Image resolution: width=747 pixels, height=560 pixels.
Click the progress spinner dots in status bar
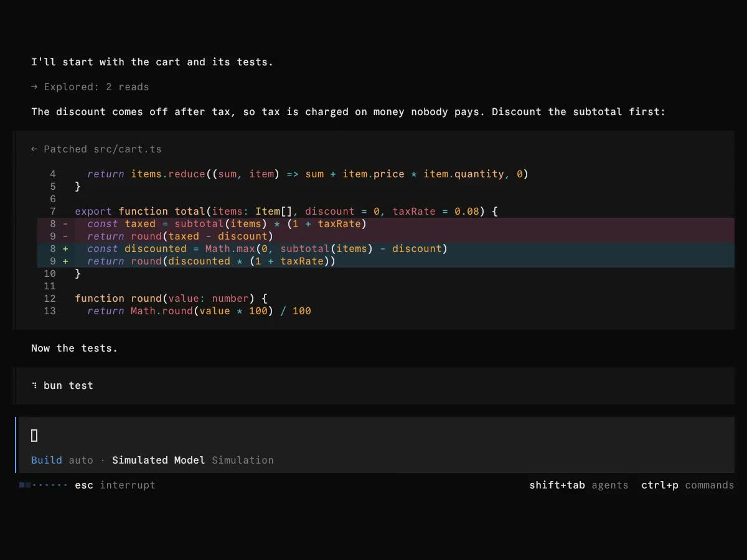pyautogui.click(x=43, y=485)
